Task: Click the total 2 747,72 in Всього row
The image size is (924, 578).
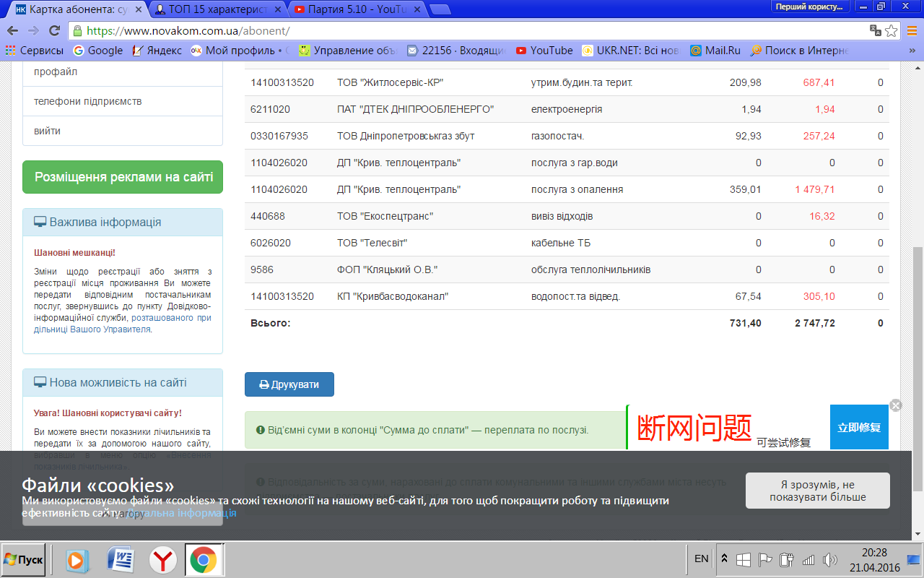Action: [x=815, y=323]
